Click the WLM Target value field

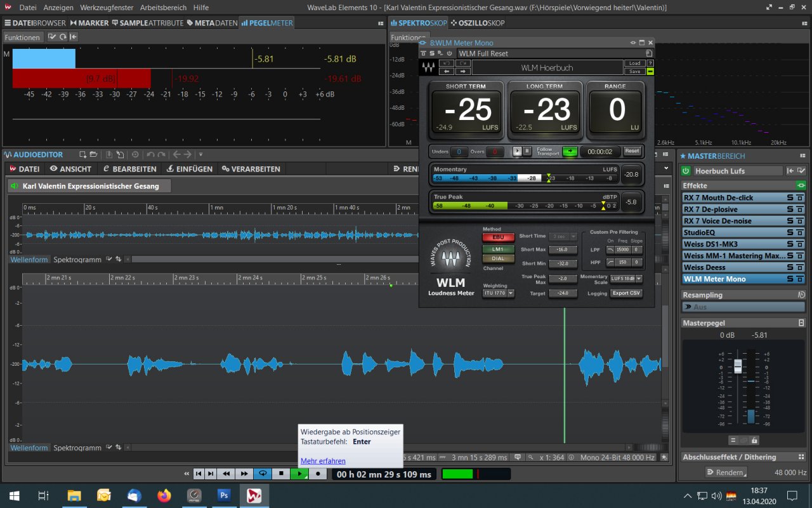pos(563,293)
